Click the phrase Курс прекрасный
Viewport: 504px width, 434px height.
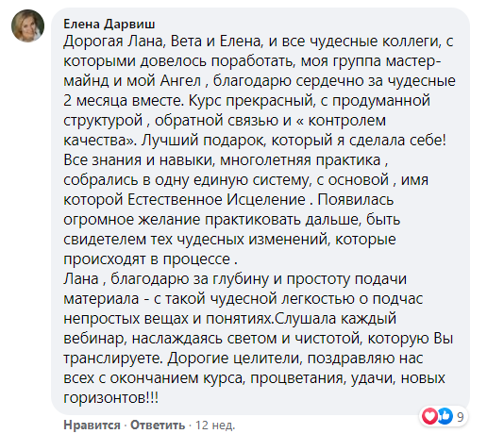(252, 101)
